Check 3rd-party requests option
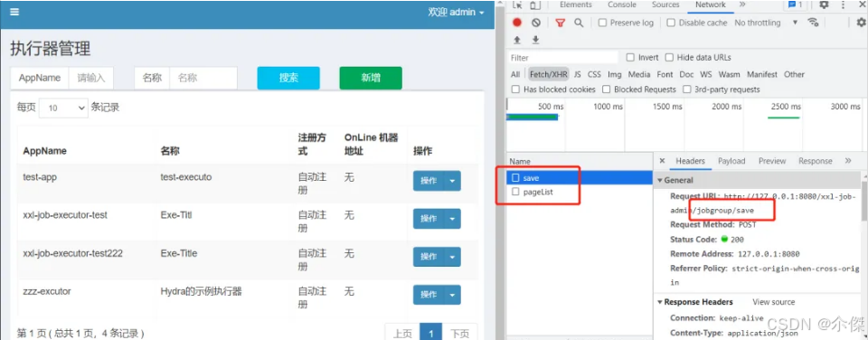The image size is (868, 340). coord(687,90)
